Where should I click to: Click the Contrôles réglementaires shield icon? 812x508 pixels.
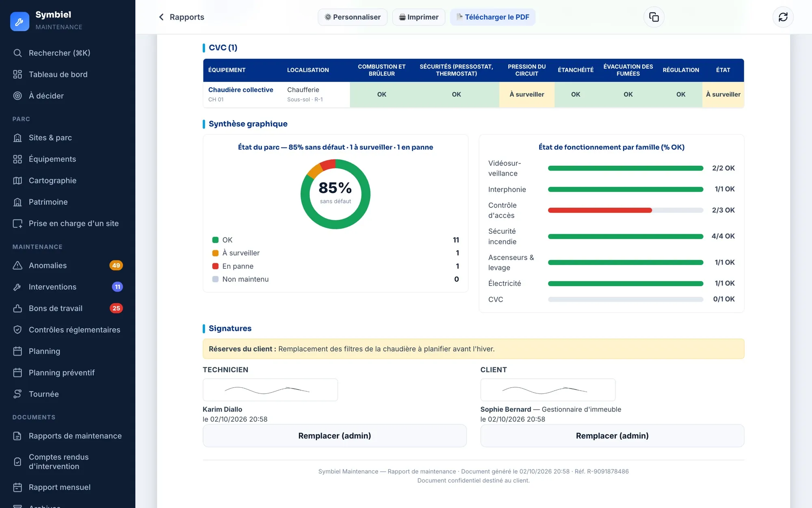[17, 330]
